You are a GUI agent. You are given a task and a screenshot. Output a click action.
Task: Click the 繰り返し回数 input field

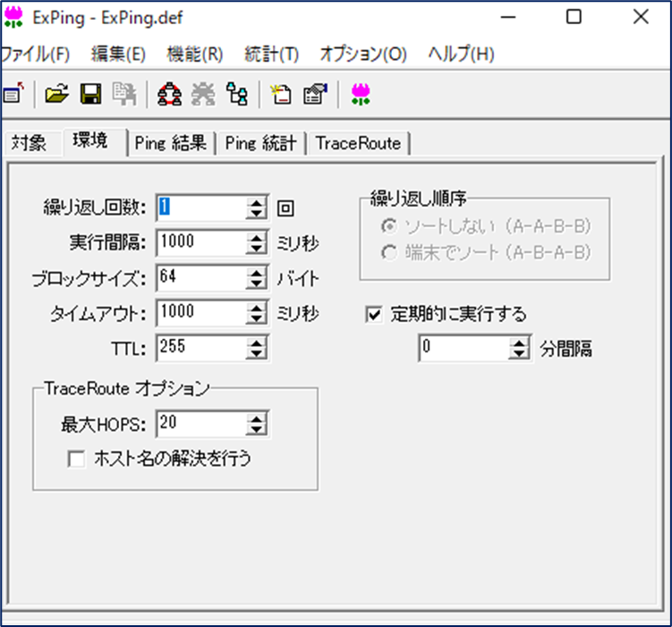[x=201, y=208]
